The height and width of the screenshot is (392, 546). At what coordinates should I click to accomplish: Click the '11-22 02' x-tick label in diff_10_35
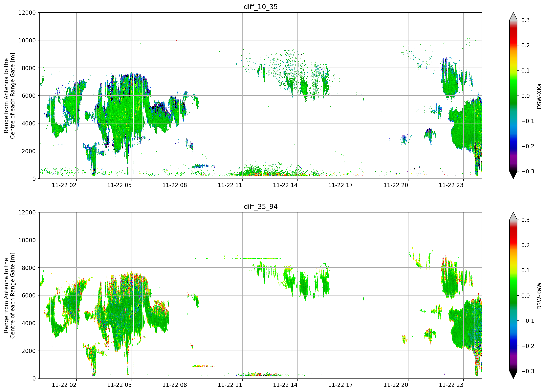pyautogui.click(x=64, y=185)
